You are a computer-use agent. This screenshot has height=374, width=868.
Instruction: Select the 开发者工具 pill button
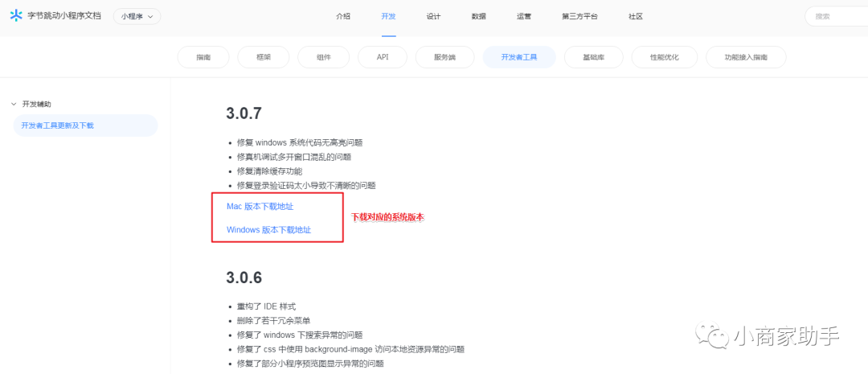(x=519, y=57)
